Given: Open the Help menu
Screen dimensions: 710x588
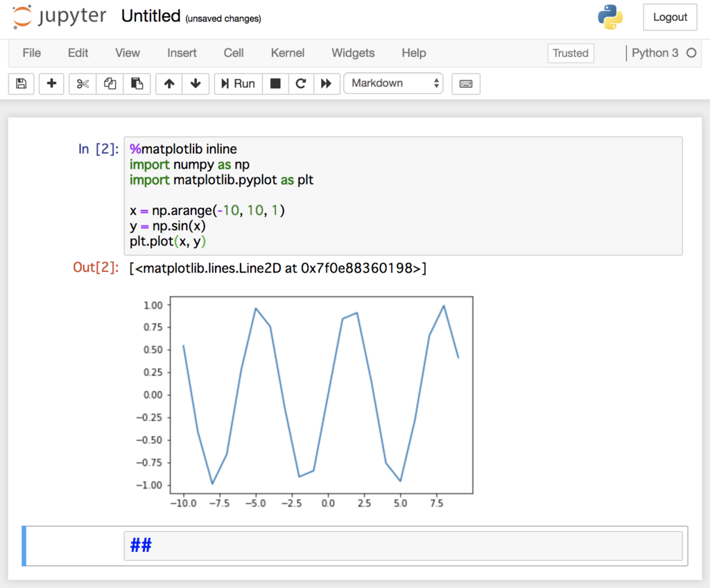Looking at the screenshot, I should point(414,53).
